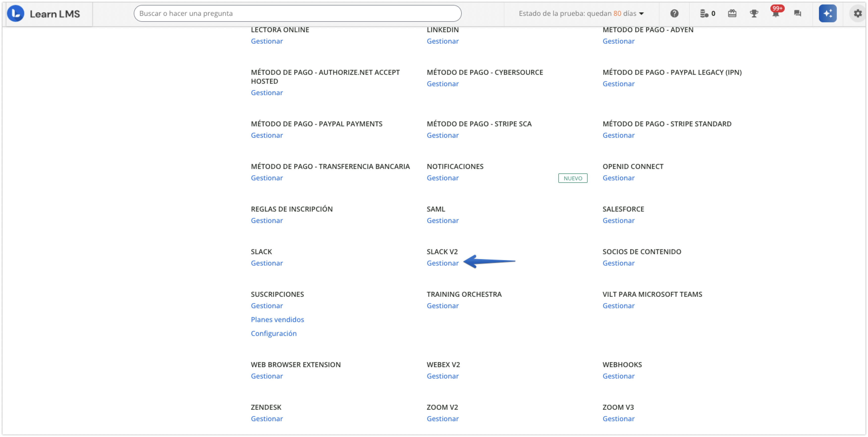Open the help question mark icon
The image size is (868, 437).
click(x=674, y=13)
